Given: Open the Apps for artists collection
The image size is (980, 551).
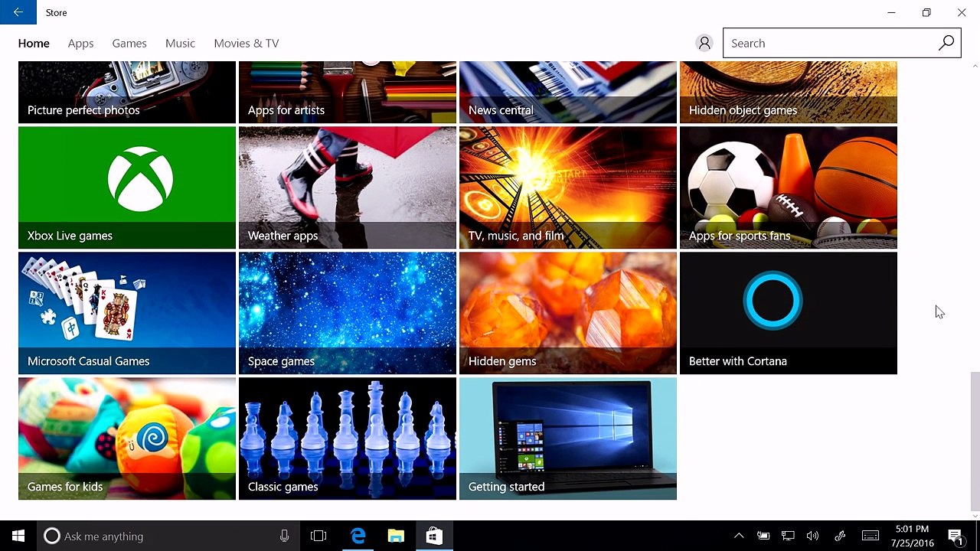Looking at the screenshot, I should point(348,92).
